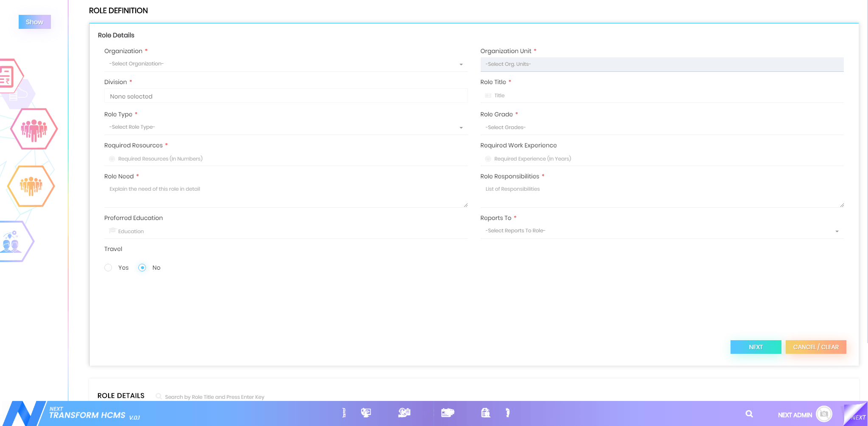This screenshot has width=868, height=426.
Task: Click the search by Role Title field
Action: click(x=215, y=397)
